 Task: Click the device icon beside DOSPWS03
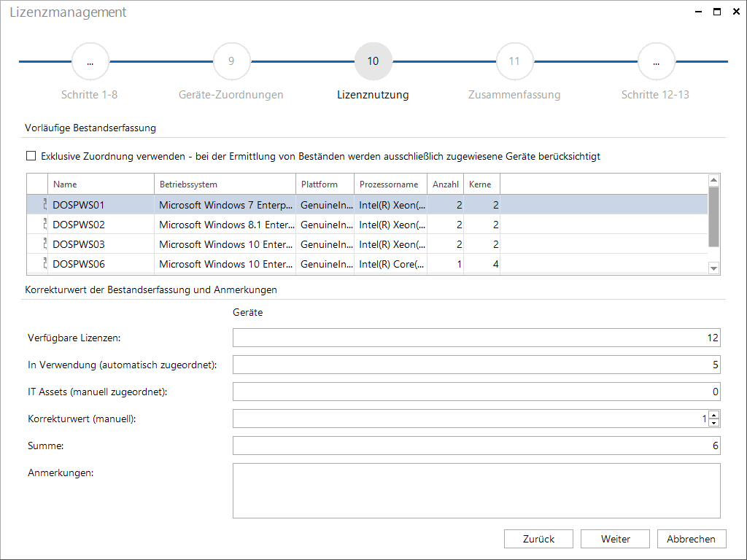44,244
